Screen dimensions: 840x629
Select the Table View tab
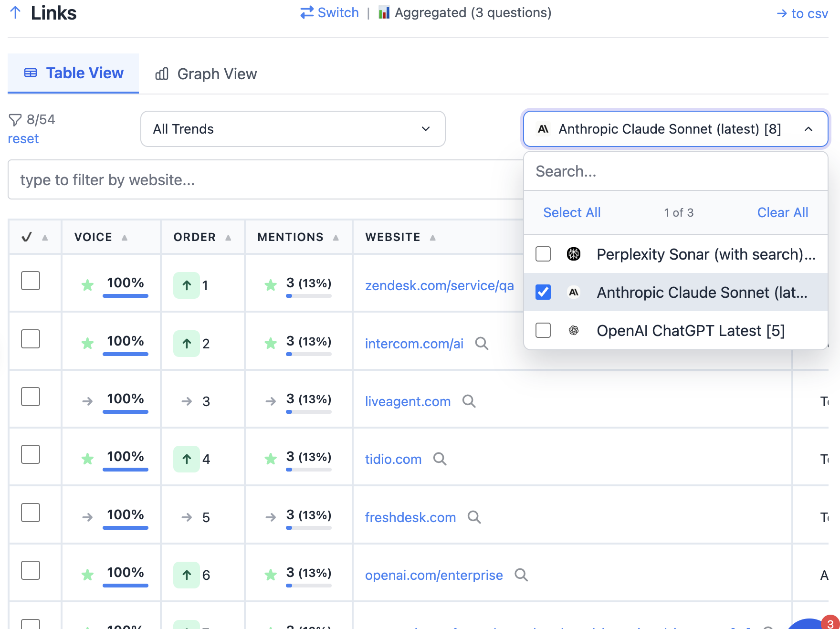click(x=73, y=73)
